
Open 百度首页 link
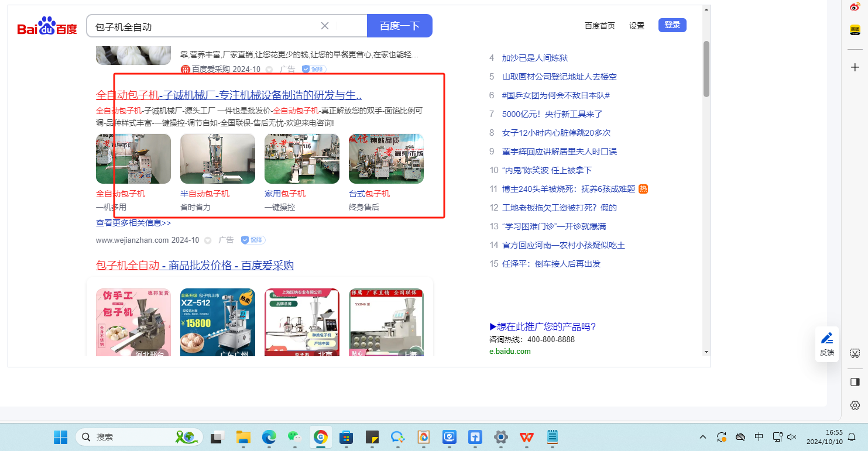point(600,26)
